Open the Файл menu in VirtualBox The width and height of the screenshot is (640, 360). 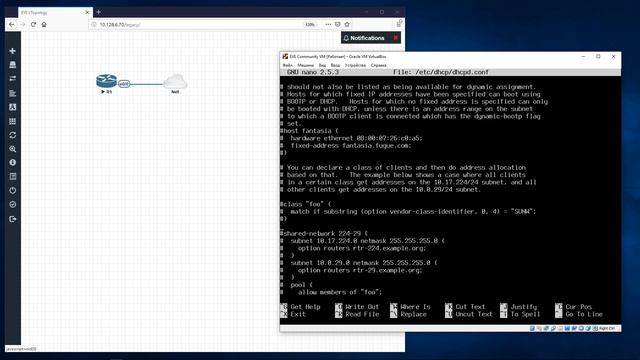coord(287,65)
